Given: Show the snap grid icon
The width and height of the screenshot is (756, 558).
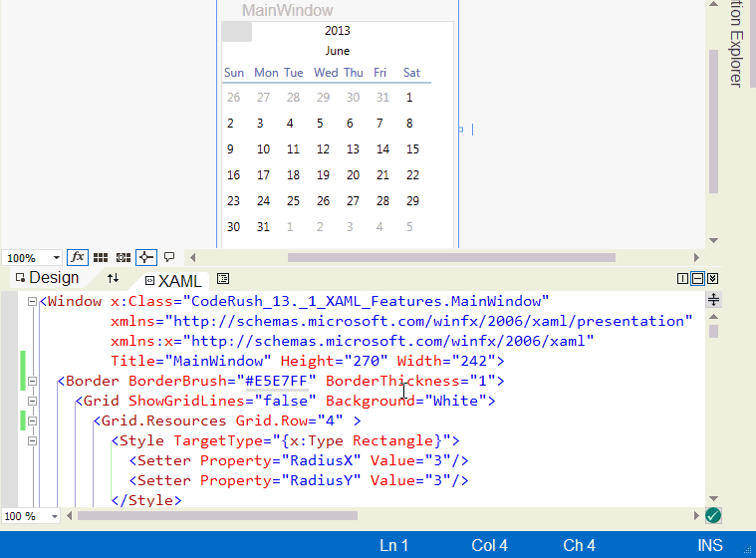Looking at the screenshot, I should click(x=101, y=257).
